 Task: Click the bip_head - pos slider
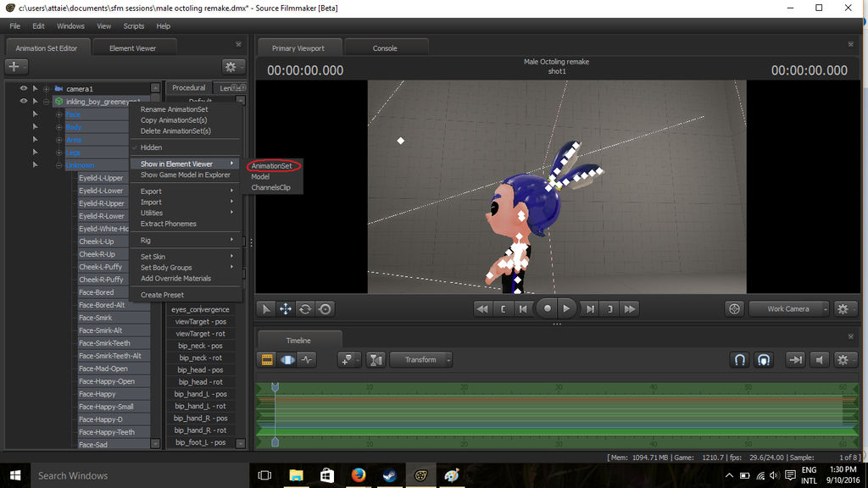(200, 369)
